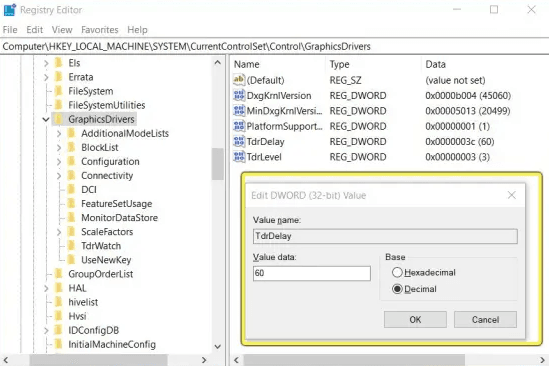
Task: Expand the Els tree node
Action: point(46,63)
